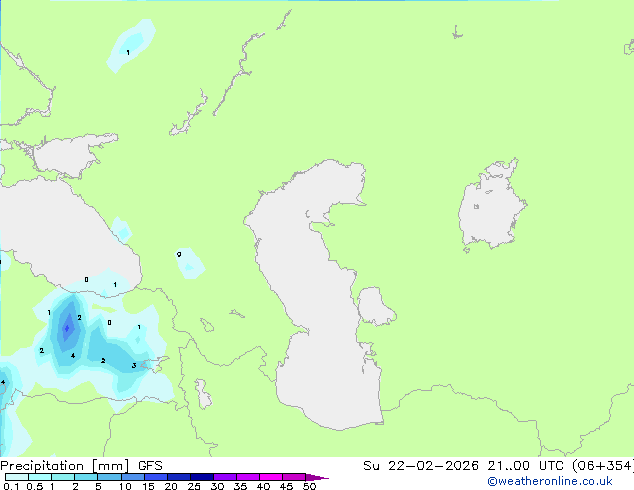Viewport: 634px width, 490px height.
Task: Click the "3" precipitation value on the map
Action: pos(134,366)
